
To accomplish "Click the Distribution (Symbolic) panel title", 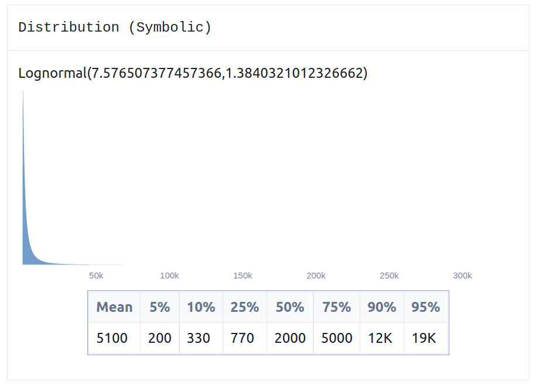I will pos(115,27).
